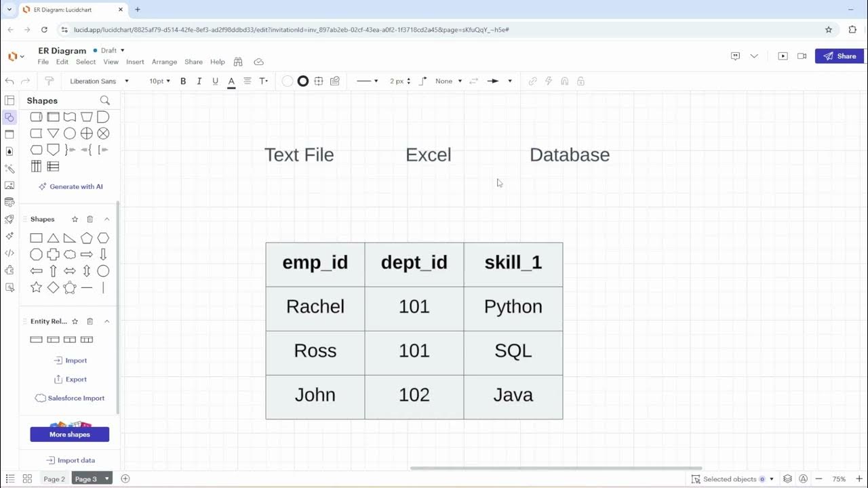This screenshot has height=488, width=868.
Task: Toggle bold formatting
Action: (183, 81)
